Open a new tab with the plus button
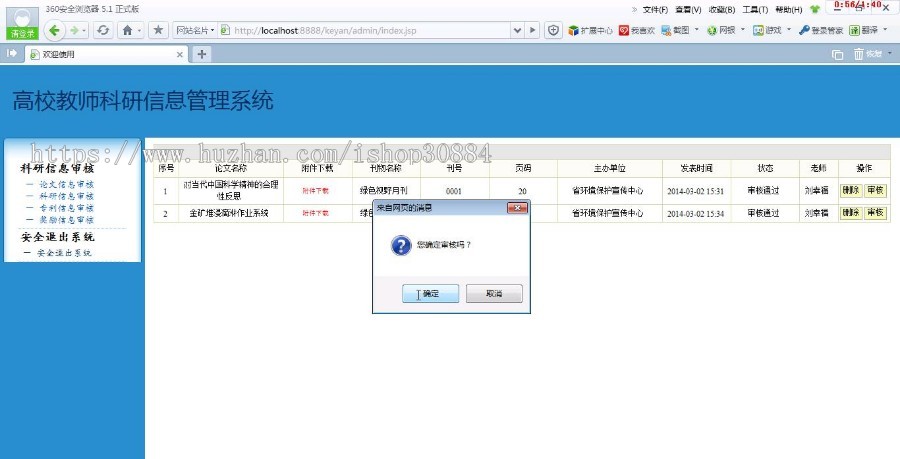 click(x=201, y=55)
